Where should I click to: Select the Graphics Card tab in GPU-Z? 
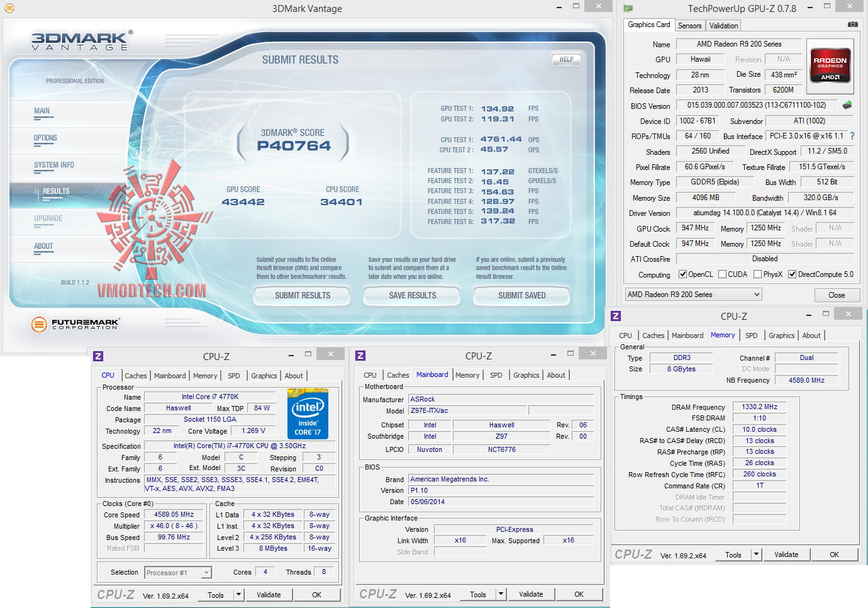(649, 25)
